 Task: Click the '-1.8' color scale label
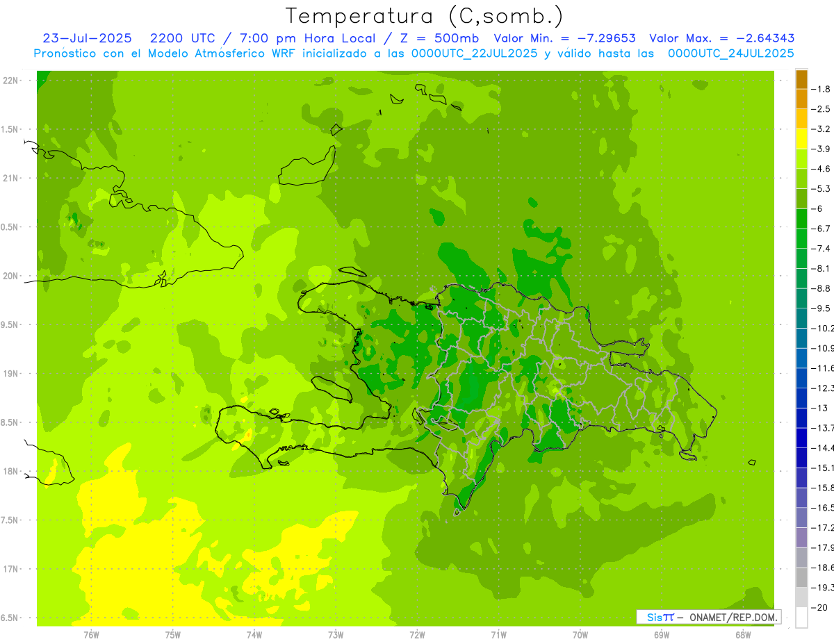(x=820, y=89)
